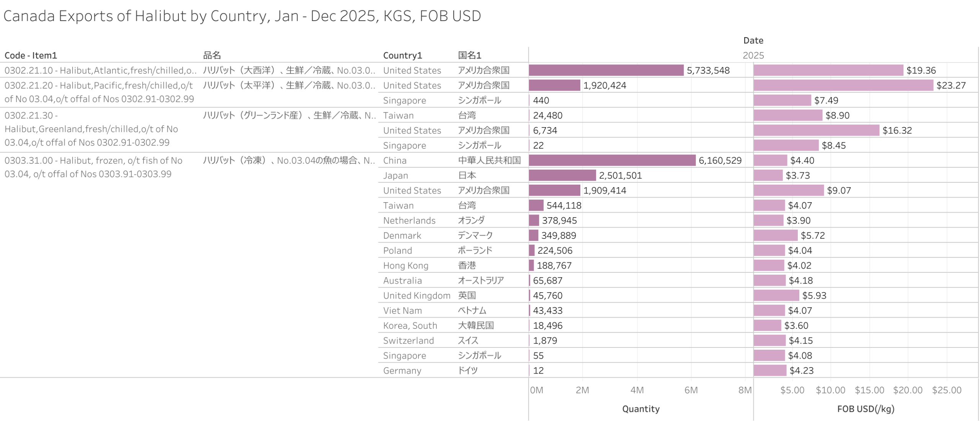
Task: Click the 5,733,548 quantity bar
Action: (605, 70)
